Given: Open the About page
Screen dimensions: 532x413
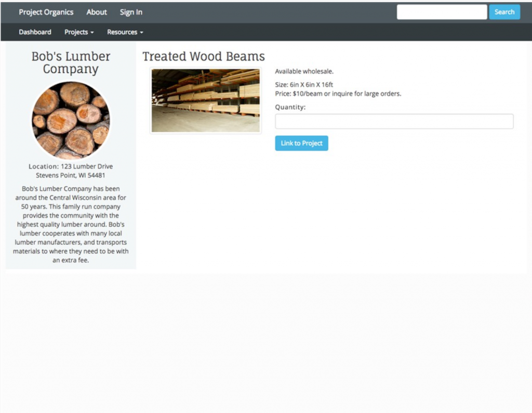Looking at the screenshot, I should (x=97, y=12).
